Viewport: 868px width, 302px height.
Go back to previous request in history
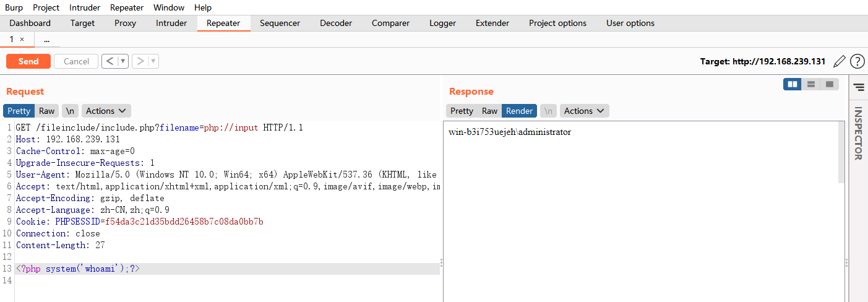[x=110, y=61]
